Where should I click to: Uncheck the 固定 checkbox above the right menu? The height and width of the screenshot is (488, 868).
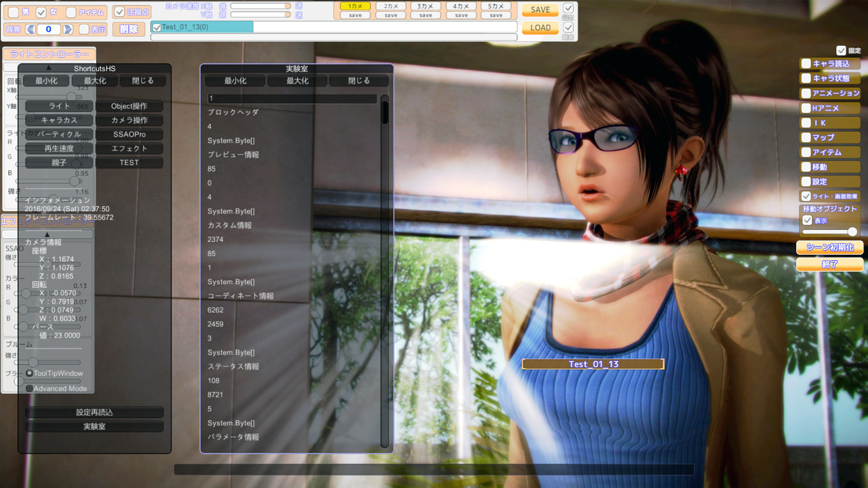841,50
